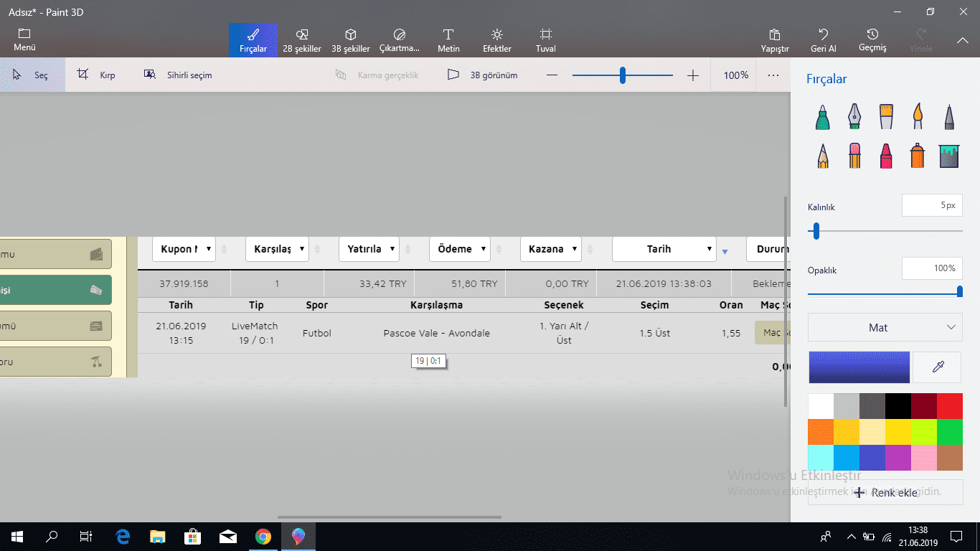Click the Opaklık opacity slider handle
The image size is (980, 551).
point(960,291)
